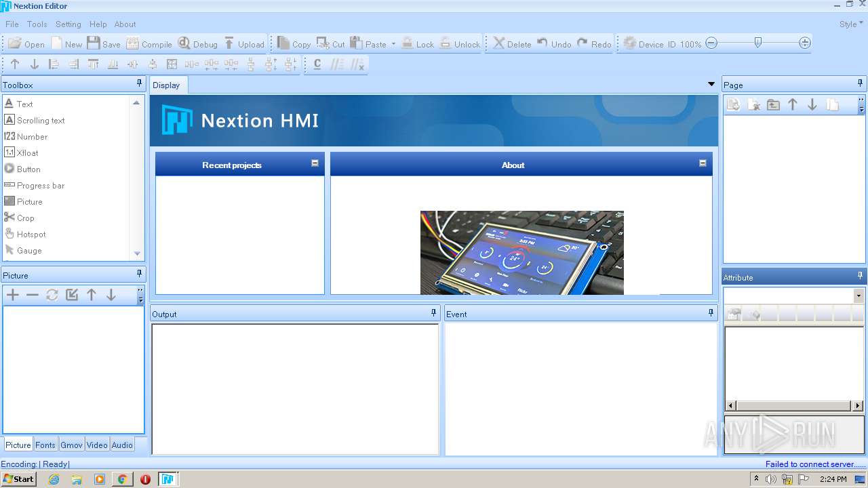The height and width of the screenshot is (488, 868).
Task: Switch to the Fonts tab
Action: coord(45,445)
